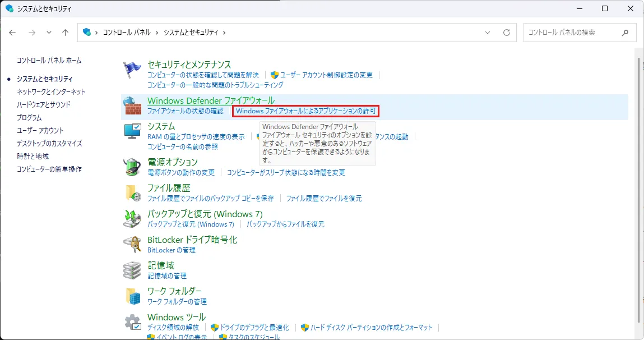The height and width of the screenshot is (340, 644).
Task: Select システムとセキュリティ in sidebar
Action: click(45, 79)
